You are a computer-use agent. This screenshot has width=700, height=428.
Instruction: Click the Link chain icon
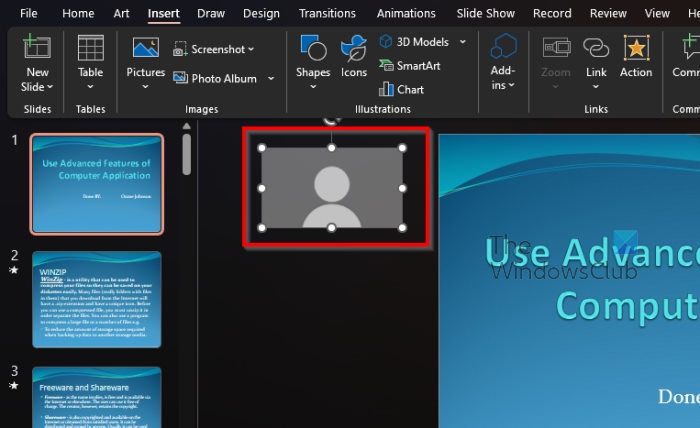[x=596, y=47]
